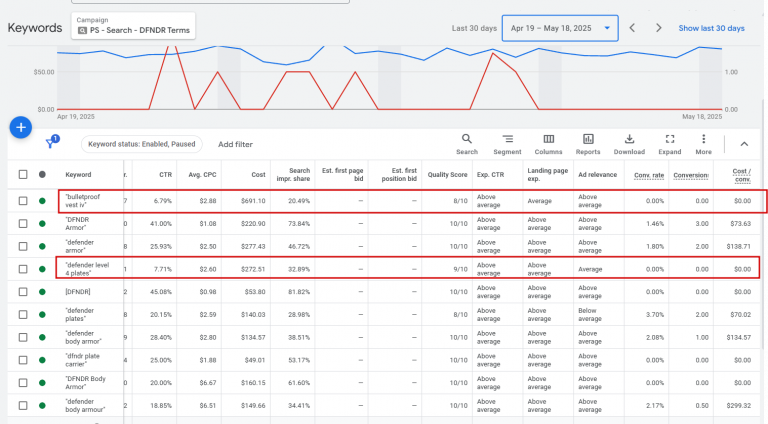Image resolution: width=768 pixels, height=424 pixels.
Task: Open status dot for "bulletproof vest iv"
Action: tap(42, 201)
